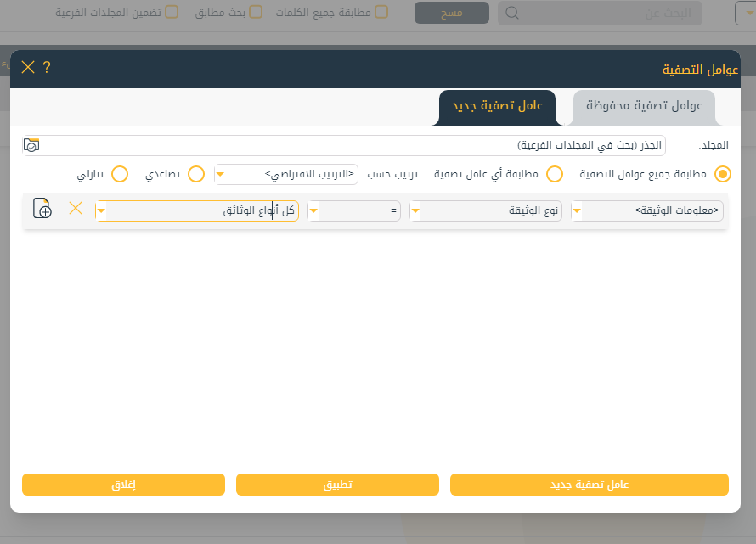Click the magnifier icon in the search bar
This screenshot has height=544, width=756.
point(512,13)
